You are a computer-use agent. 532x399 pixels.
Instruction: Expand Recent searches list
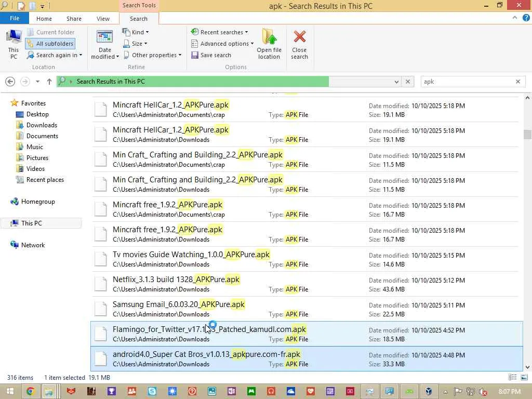219,32
